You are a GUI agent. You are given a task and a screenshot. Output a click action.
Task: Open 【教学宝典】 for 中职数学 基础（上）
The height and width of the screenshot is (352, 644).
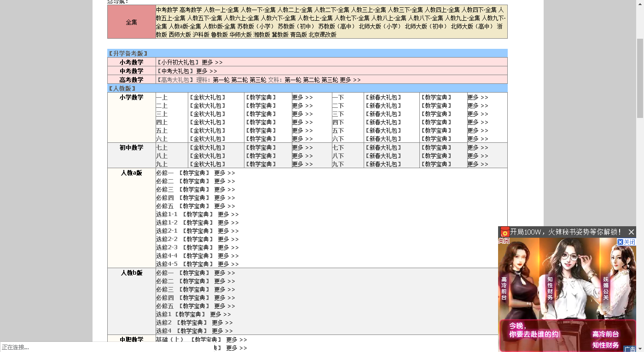click(x=206, y=340)
